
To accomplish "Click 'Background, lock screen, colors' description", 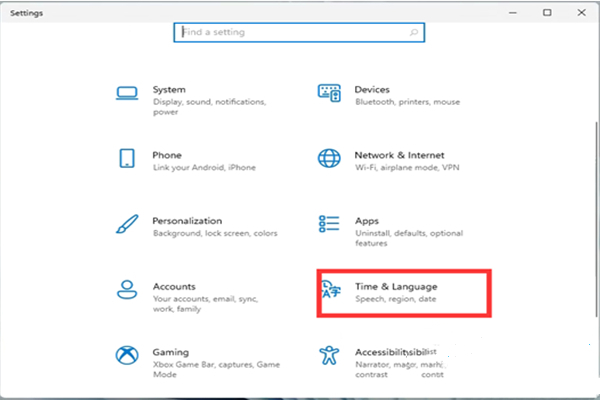I will (x=215, y=233).
